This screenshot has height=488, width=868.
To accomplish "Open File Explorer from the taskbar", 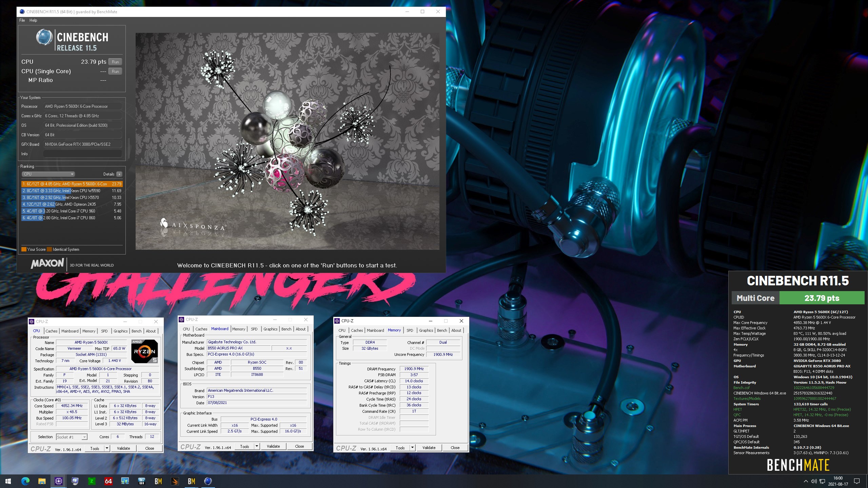I will coord(42,481).
